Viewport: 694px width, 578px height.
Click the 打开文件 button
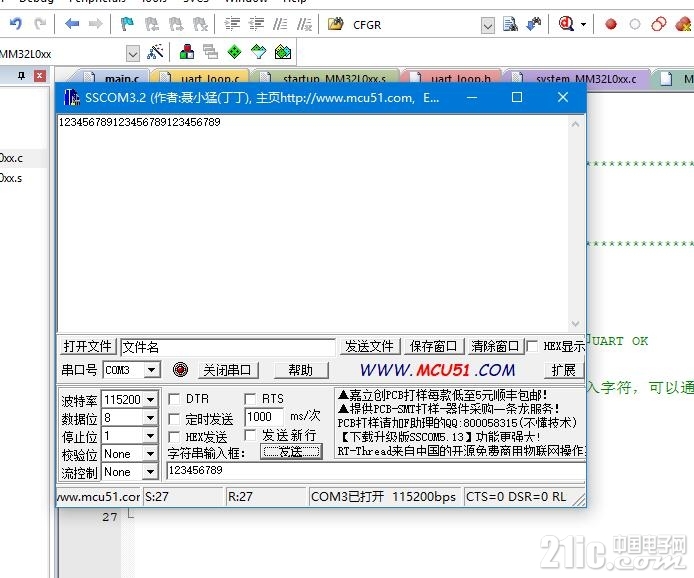click(x=87, y=346)
